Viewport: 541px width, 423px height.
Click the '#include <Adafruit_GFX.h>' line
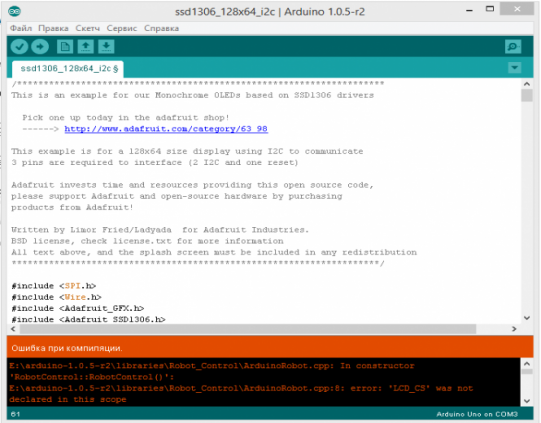pyautogui.click(x=78, y=308)
